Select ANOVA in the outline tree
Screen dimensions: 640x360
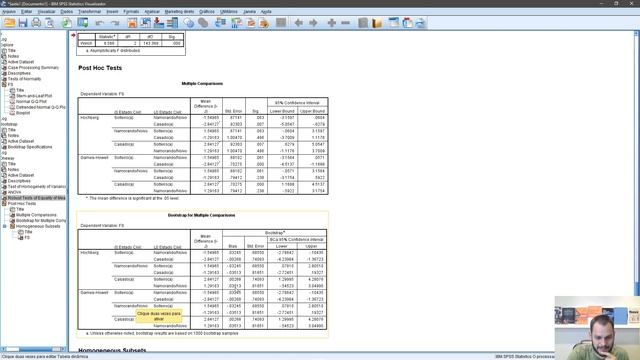14,192
